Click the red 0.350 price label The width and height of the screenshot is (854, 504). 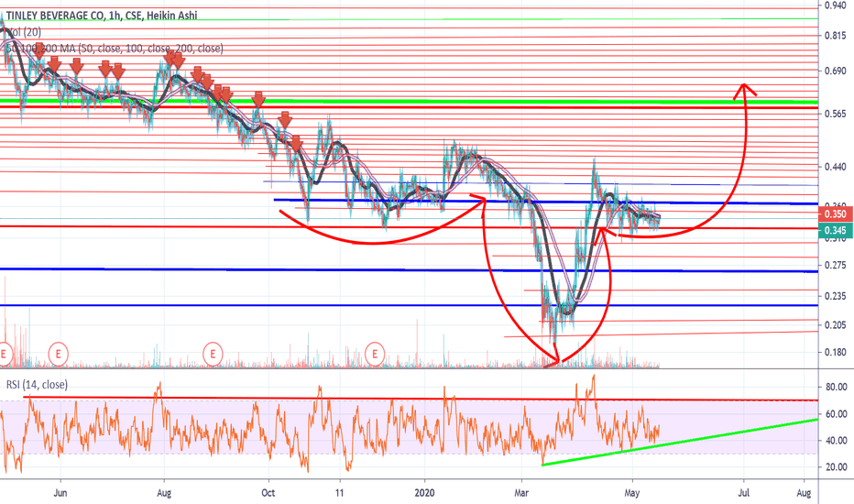pyautogui.click(x=835, y=214)
